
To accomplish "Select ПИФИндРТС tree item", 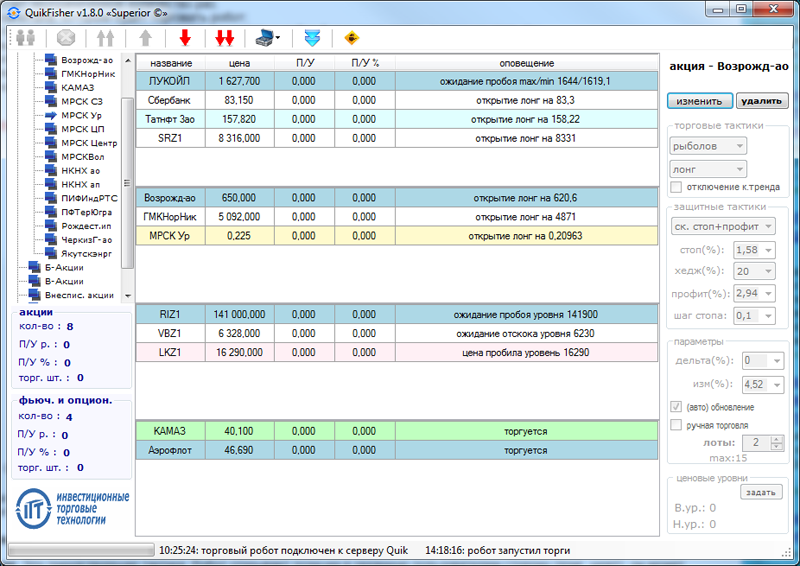I will pos(89,198).
